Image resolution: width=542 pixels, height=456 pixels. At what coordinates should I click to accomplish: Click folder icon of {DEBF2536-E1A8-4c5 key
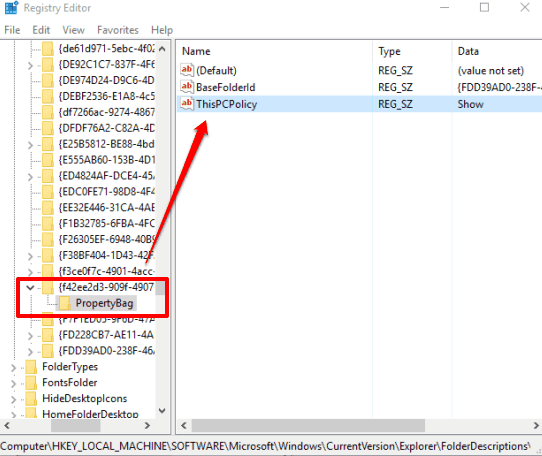(x=48, y=96)
